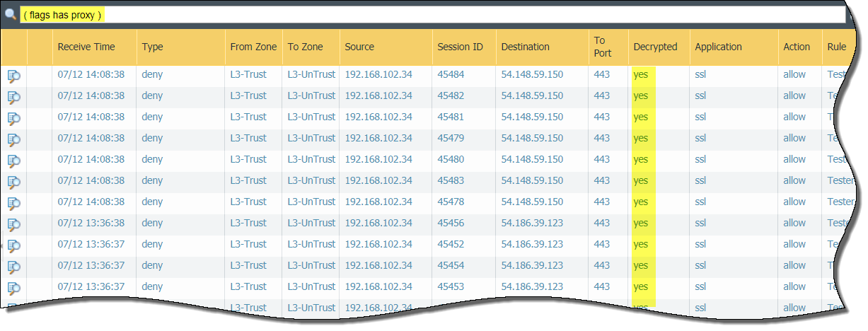Focus the filter field containing flags has proxy
This screenshot has height=331, width=868.
[x=432, y=15]
